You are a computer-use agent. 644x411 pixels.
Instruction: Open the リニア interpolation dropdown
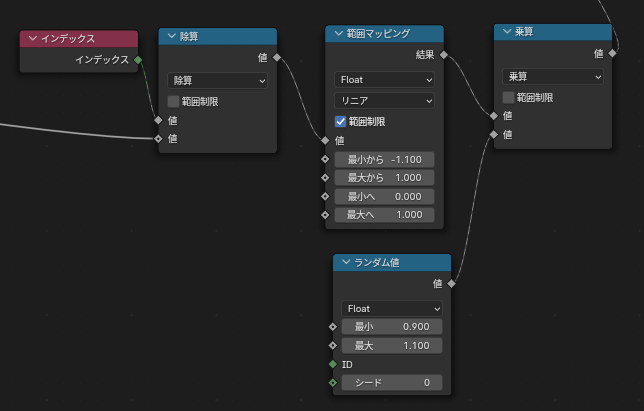pos(385,100)
